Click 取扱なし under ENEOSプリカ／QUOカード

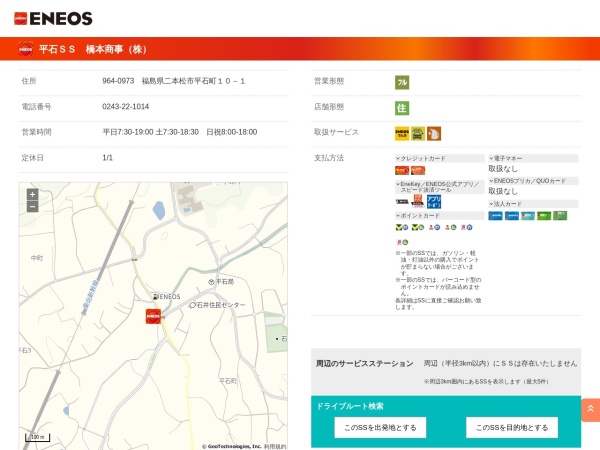tap(503, 191)
